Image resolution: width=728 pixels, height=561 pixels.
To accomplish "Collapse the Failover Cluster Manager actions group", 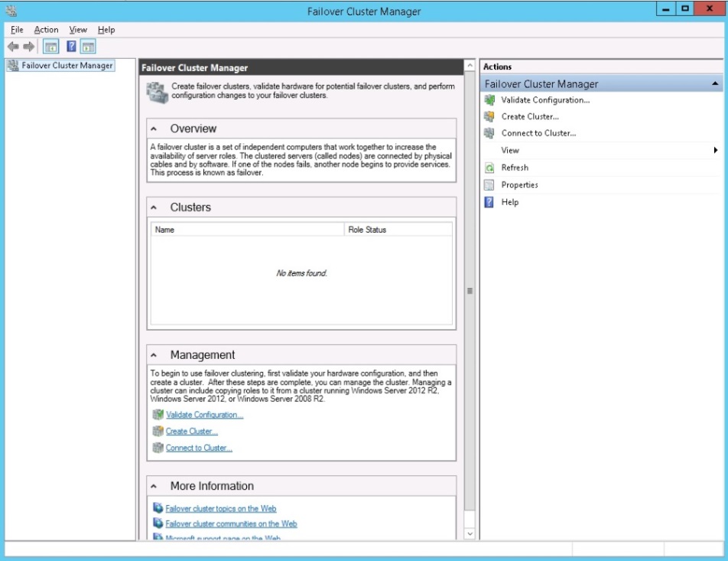I will (x=715, y=83).
